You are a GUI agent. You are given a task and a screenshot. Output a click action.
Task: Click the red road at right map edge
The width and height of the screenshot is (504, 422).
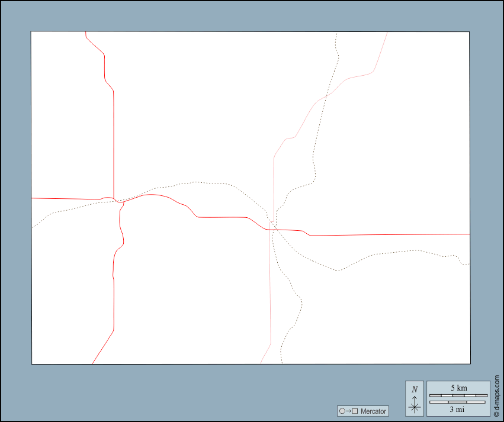(x=468, y=234)
